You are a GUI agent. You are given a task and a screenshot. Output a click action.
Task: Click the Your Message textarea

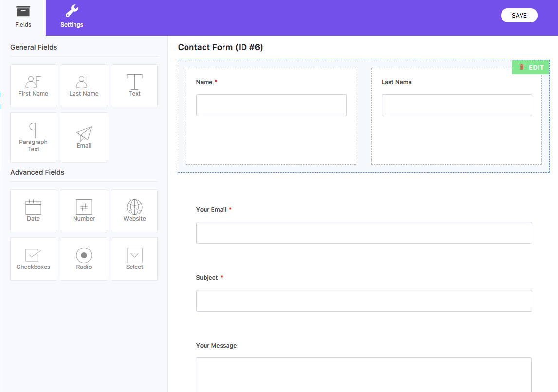pos(364,375)
